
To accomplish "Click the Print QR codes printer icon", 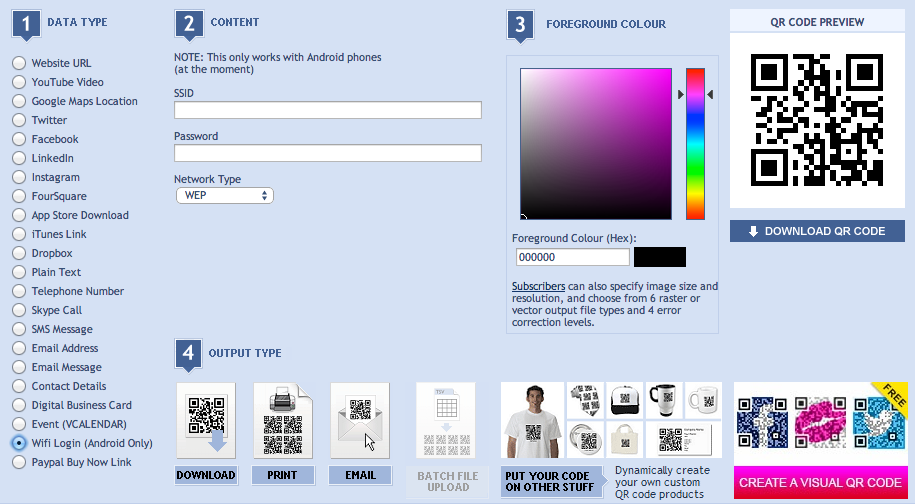I will click(x=283, y=421).
